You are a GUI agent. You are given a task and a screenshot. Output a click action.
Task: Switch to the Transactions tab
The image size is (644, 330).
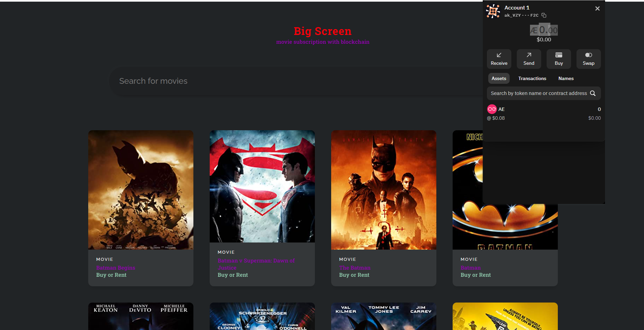tap(532, 78)
